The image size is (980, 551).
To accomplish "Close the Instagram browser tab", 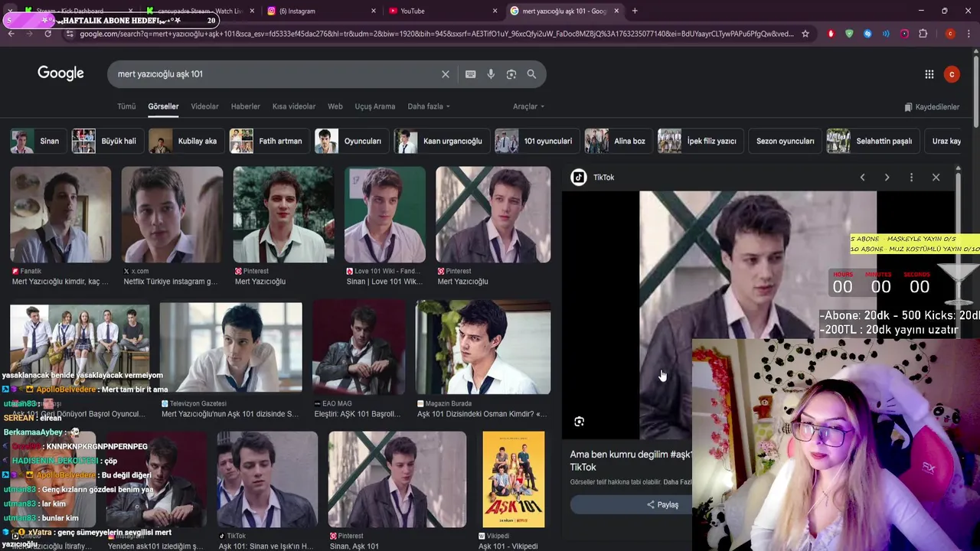I will pos(374,11).
